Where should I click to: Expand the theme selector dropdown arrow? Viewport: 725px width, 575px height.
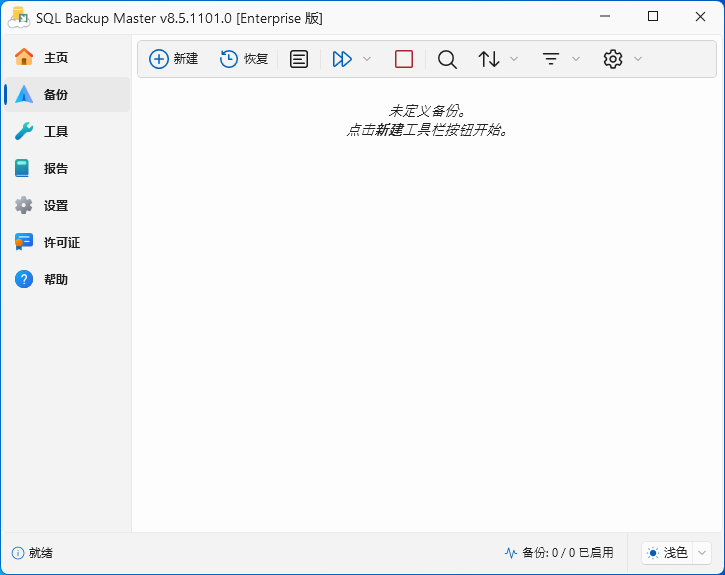tap(702, 553)
